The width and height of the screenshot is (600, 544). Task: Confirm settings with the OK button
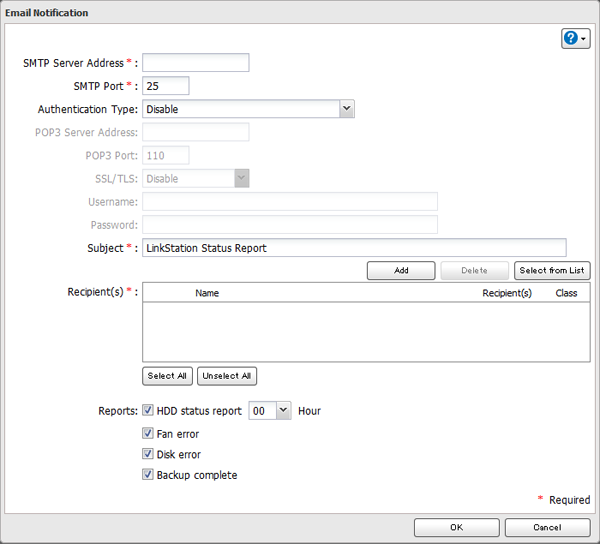(x=457, y=528)
